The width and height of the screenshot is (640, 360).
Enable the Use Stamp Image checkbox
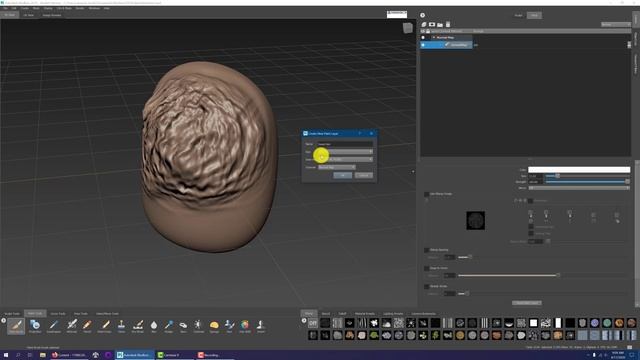(427, 194)
